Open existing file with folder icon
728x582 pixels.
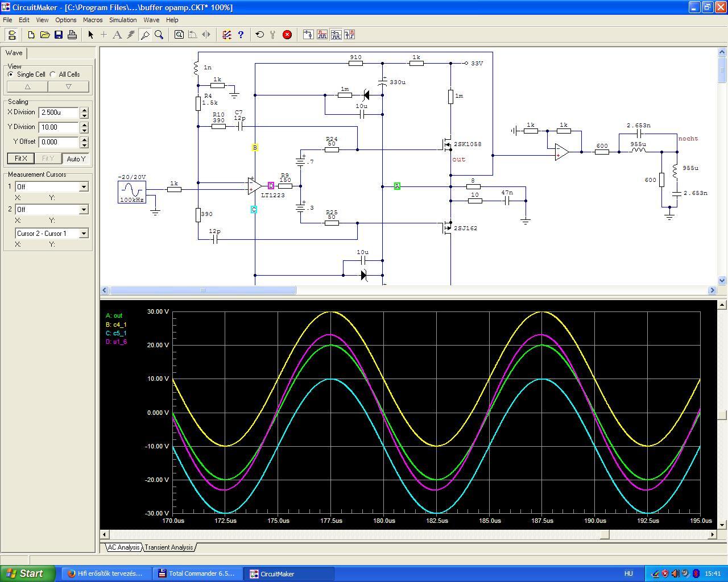point(45,35)
